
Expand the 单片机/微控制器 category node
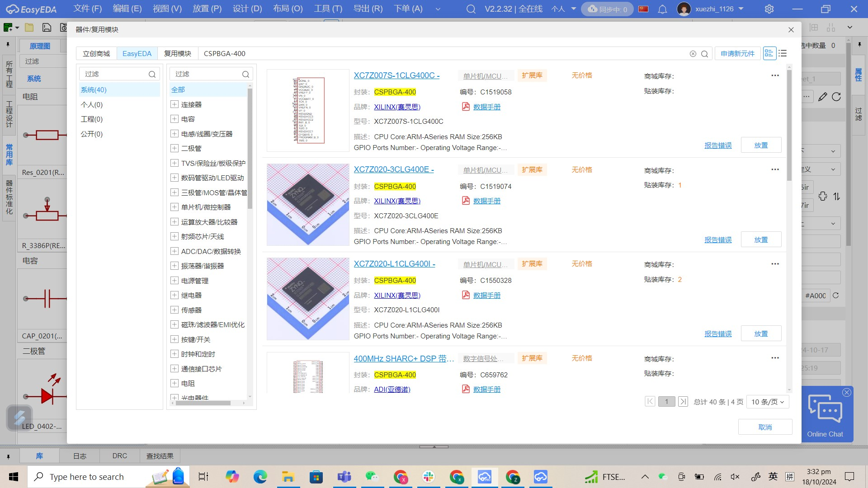pos(175,207)
